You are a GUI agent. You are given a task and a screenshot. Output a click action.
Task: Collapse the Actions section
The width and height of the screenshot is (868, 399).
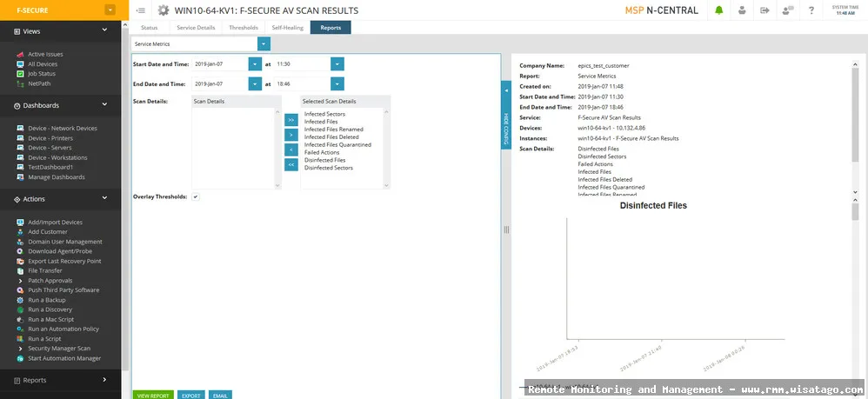coord(104,199)
